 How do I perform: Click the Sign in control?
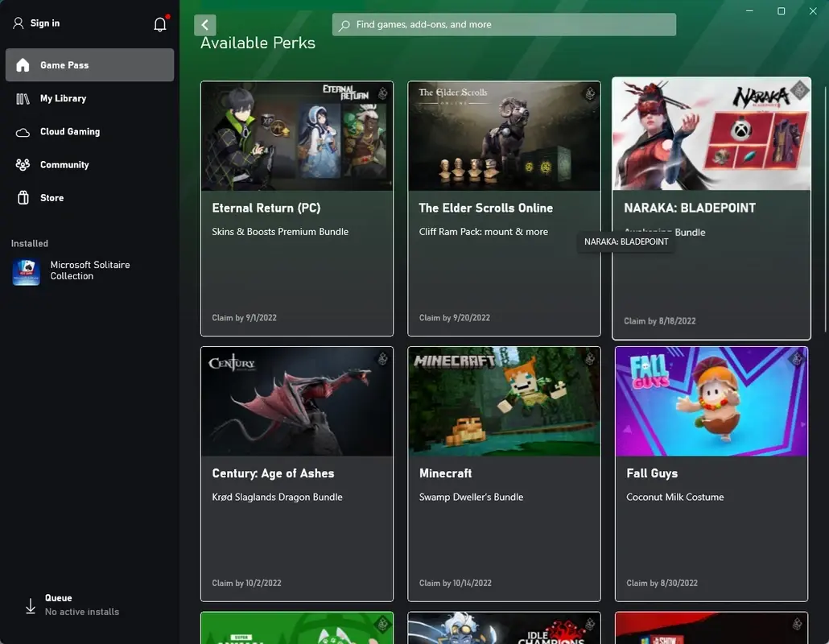pos(35,23)
